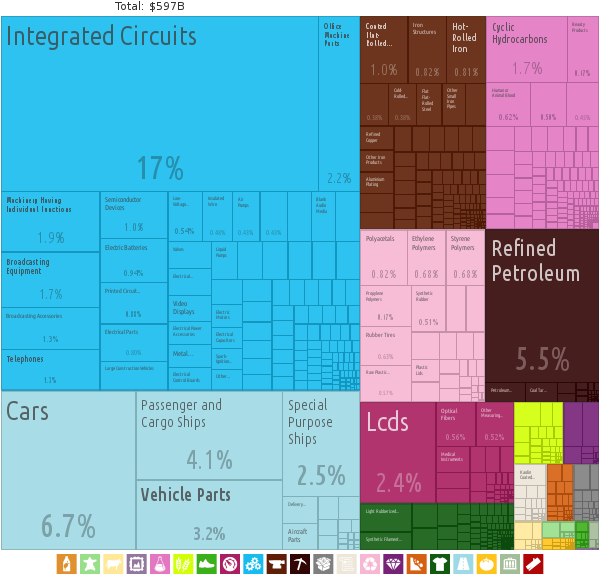
Task: Select the orange bottle Foodstuffs legend icon
Action: click(67, 564)
